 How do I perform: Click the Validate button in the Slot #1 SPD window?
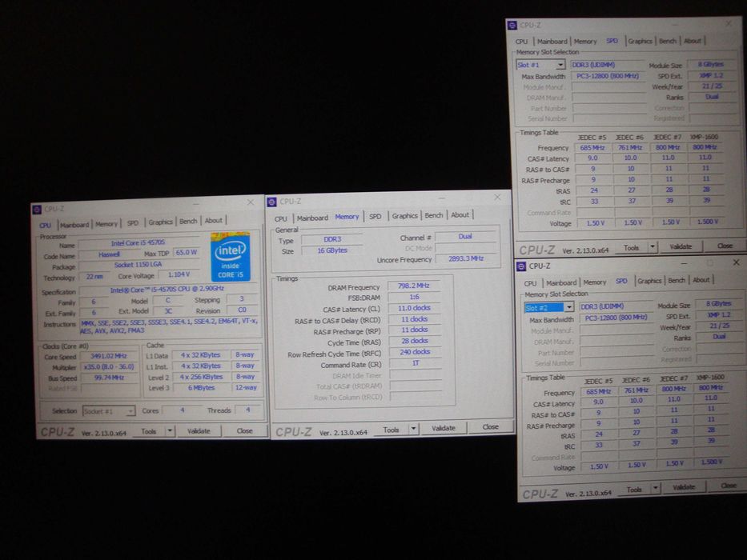click(x=681, y=246)
